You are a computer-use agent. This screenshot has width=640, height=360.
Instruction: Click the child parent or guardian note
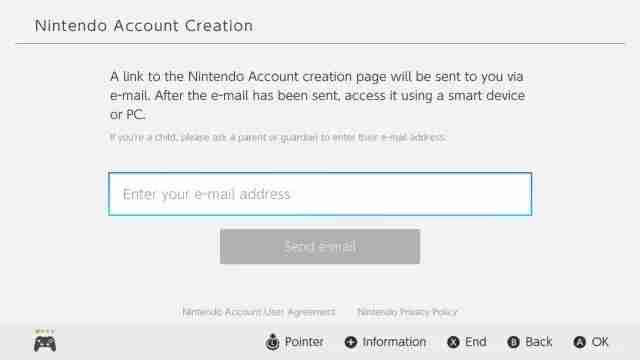(278, 138)
